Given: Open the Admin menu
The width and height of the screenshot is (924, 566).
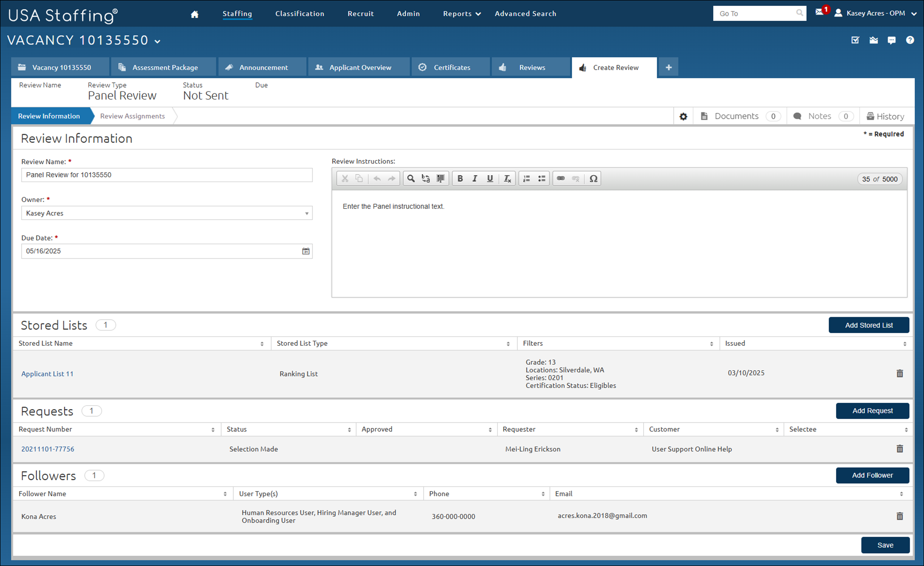Looking at the screenshot, I should [x=408, y=14].
